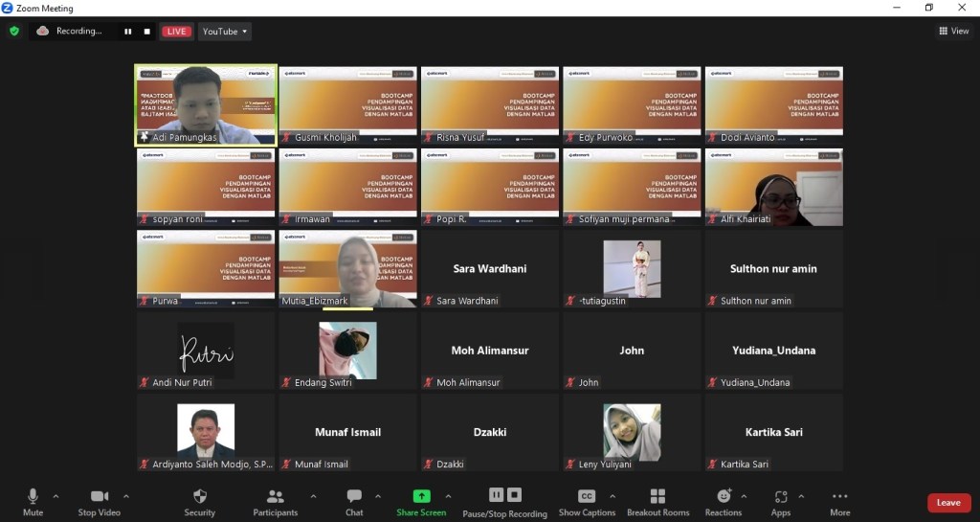Image resolution: width=980 pixels, height=522 pixels.
Task: Expand the YouTube live stream dropdown
Action: [x=225, y=32]
